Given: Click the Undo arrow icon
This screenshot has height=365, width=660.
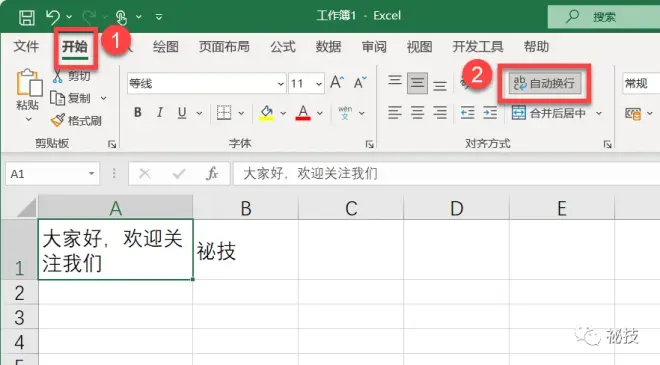Looking at the screenshot, I should pos(53,17).
